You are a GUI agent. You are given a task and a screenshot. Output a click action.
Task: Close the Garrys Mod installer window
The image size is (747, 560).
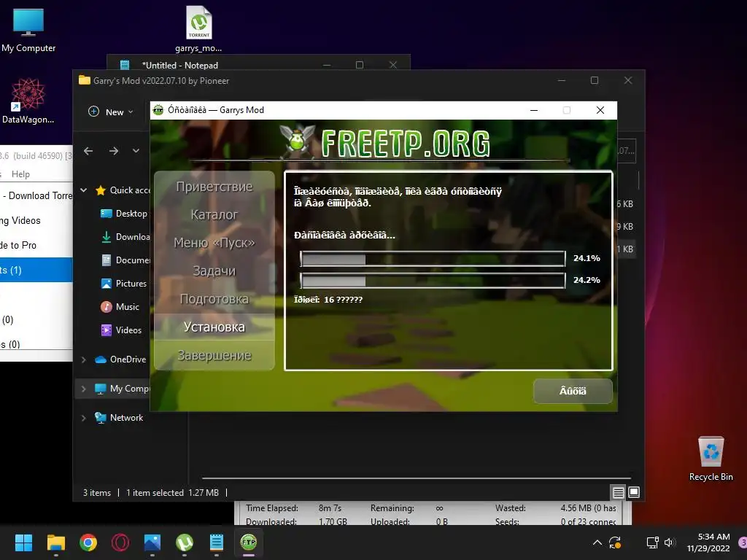tap(600, 110)
